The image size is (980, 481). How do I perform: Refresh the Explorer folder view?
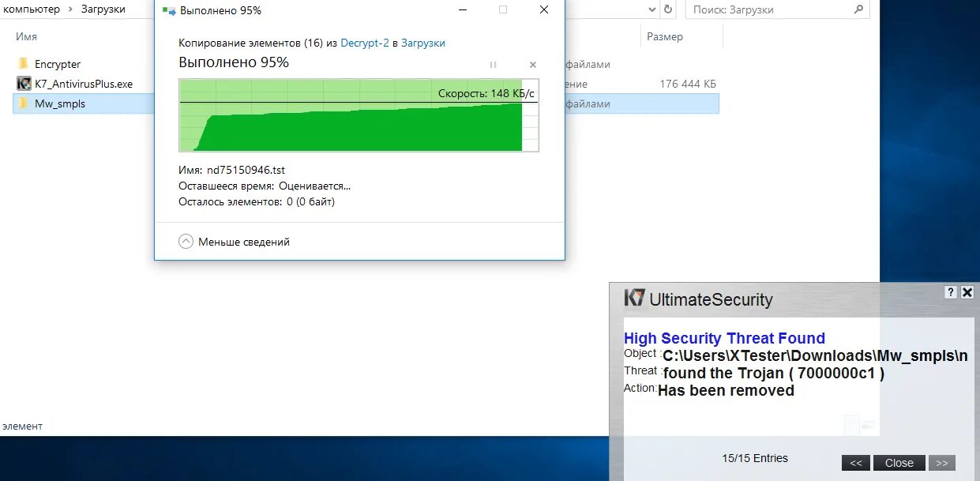pos(668,9)
